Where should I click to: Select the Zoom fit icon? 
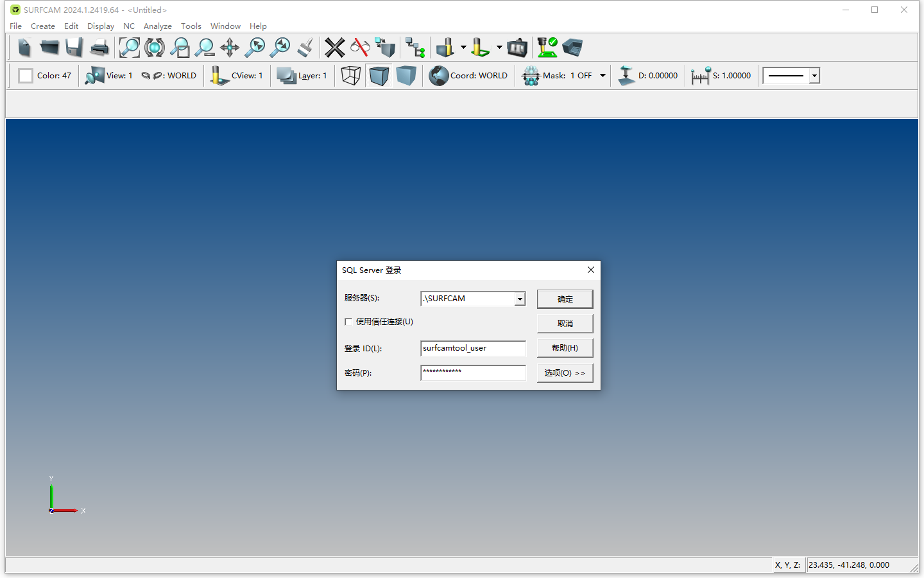[130, 48]
